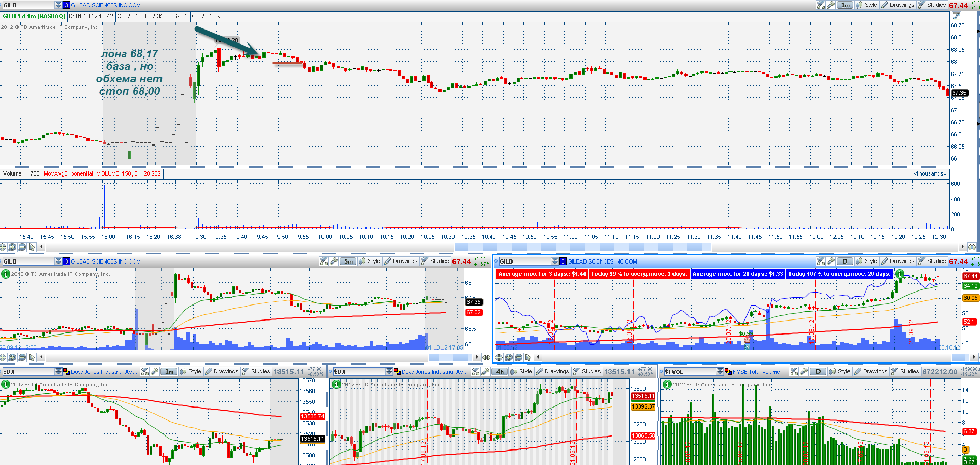
Task: Open the $TVOL symbol dropdown arrow
Action: point(720,371)
